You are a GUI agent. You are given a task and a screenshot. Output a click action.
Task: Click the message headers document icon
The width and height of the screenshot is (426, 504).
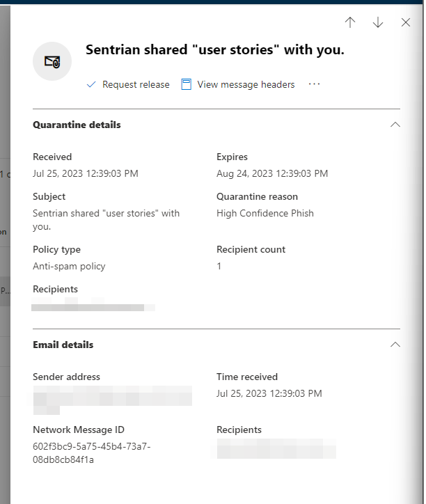pyautogui.click(x=186, y=84)
